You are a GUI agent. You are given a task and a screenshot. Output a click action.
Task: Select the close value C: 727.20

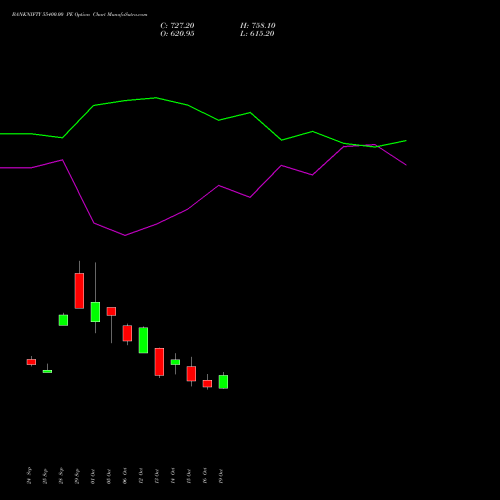(177, 26)
